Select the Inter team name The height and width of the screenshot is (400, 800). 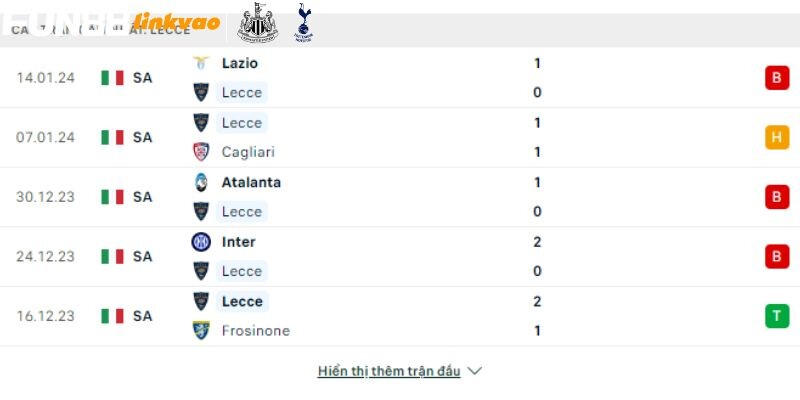pyautogui.click(x=238, y=242)
